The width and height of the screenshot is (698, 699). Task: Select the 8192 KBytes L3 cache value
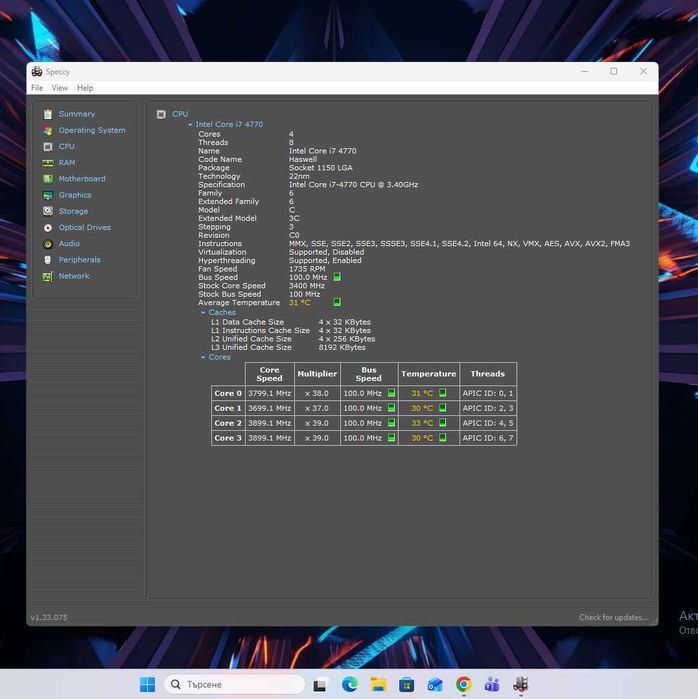point(342,347)
